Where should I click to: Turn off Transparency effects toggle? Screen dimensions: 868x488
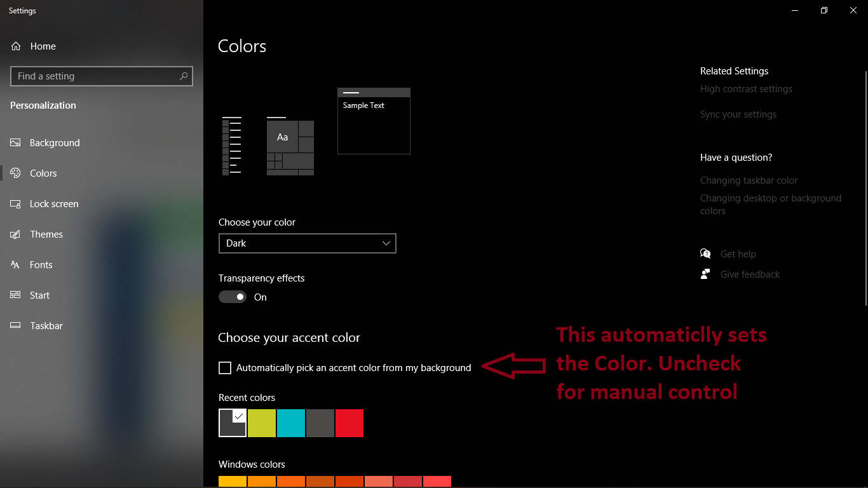coord(233,297)
